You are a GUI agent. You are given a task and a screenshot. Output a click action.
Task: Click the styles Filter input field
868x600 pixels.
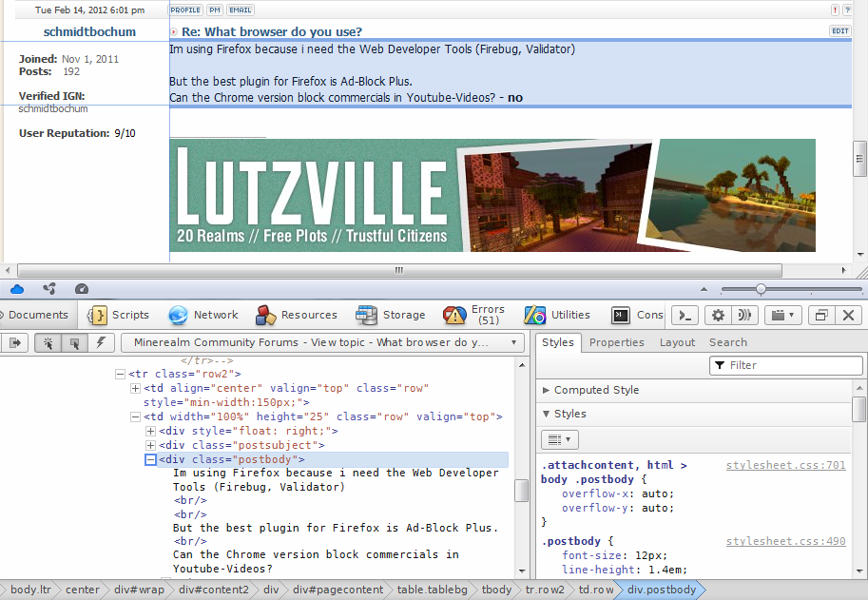pos(786,365)
